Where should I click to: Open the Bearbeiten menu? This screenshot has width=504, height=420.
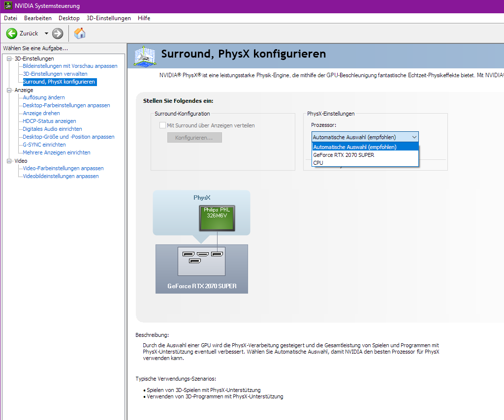38,18
